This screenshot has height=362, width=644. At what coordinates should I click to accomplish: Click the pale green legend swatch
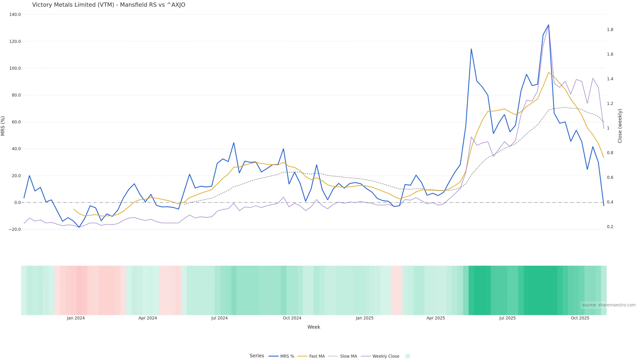point(408,356)
